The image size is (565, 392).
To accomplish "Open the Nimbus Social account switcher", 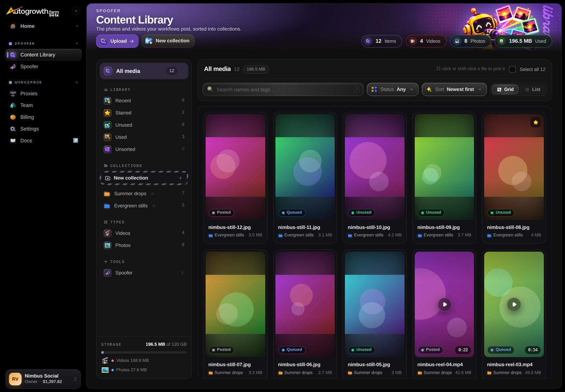I will pyautogui.click(x=43, y=379).
